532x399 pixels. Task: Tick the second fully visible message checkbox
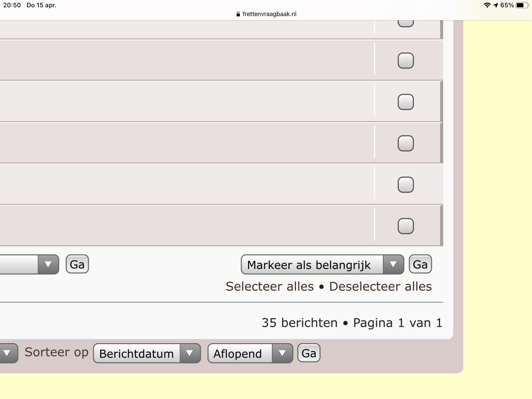(406, 102)
